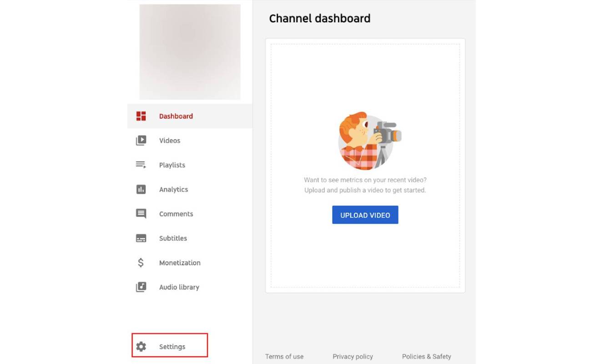Open the Terms of use link
This screenshot has height=364, width=610.
[x=284, y=357]
